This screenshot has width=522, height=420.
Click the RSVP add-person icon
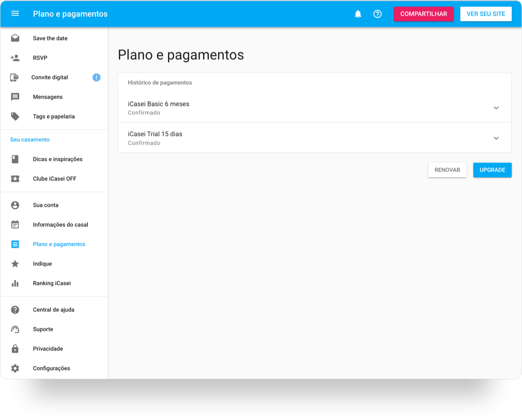tap(15, 58)
